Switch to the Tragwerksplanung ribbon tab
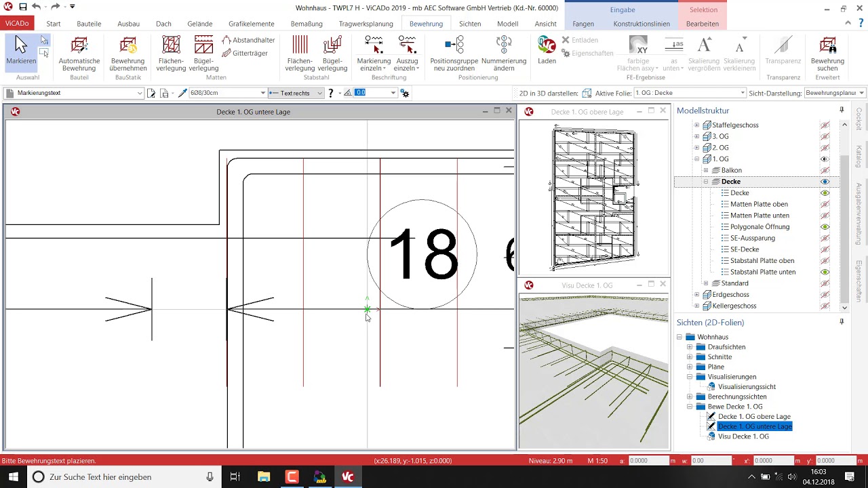This screenshot has width=868, height=488. point(366,24)
